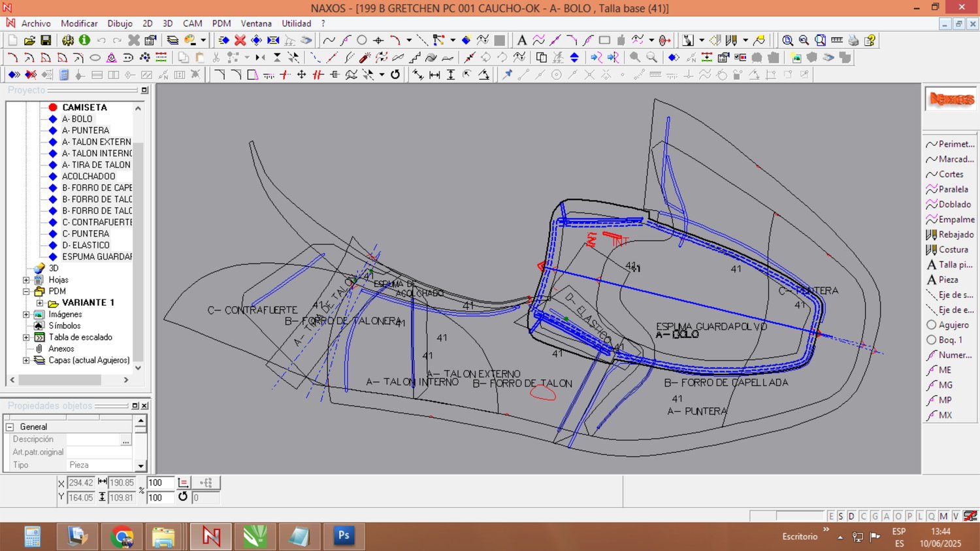This screenshot has height=551, width=980.
Task: Select the Cortes line type
Action: (x=945, y=175)
